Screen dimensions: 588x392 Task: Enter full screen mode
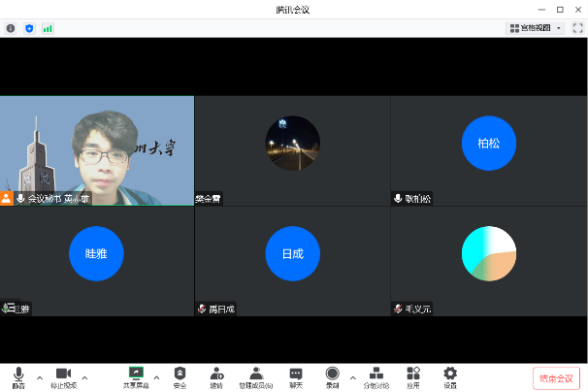pyautogui.click(x=577, y=28)
